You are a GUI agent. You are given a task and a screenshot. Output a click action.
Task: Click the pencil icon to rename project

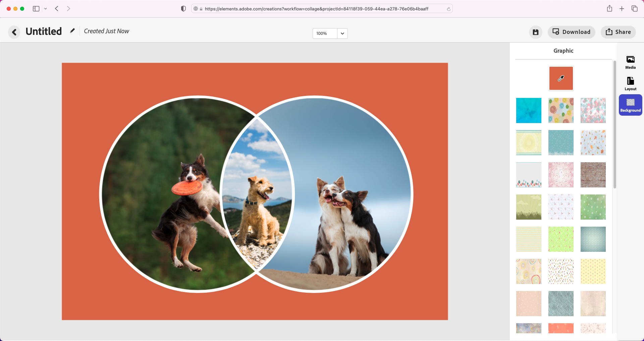click(x=72, y=31)
